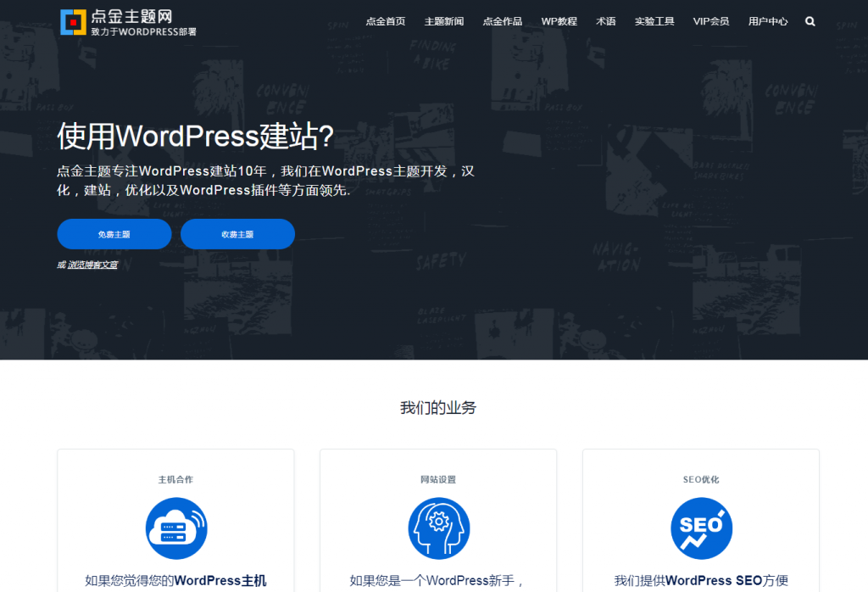
Task: Click the 收费主题 button
Action: pos(237,234)
